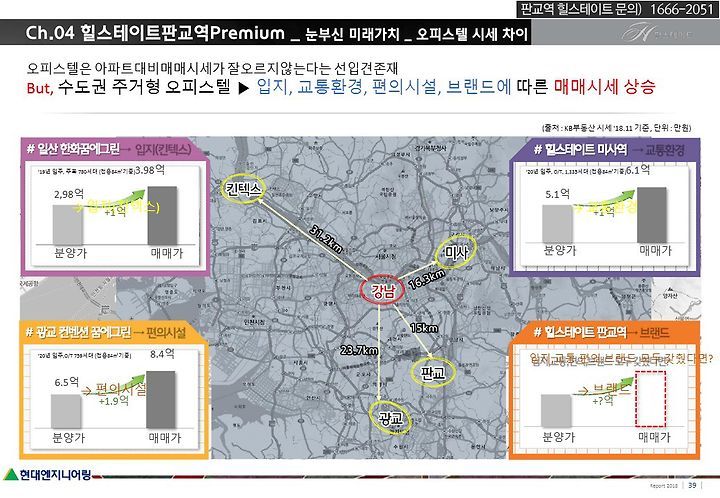Click page number 39 in footer
Image resolution: width=720 pixels, height=498 pixels.
coord(692,485)
